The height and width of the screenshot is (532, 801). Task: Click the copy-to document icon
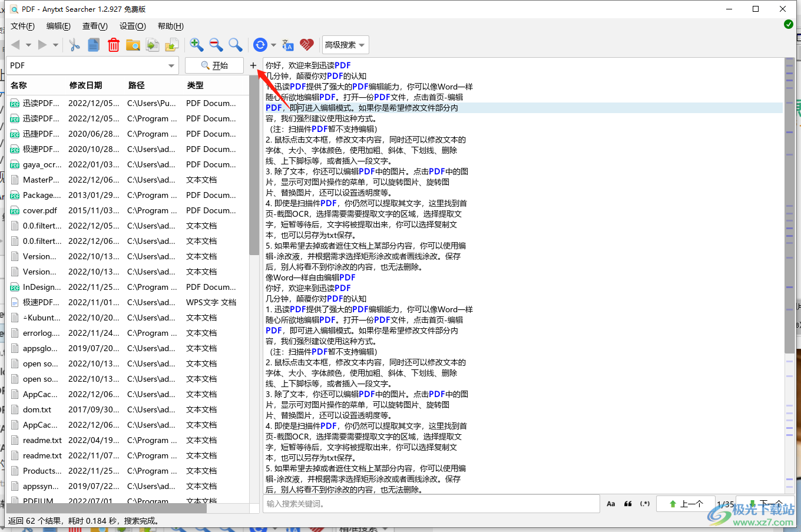[153, 45]
